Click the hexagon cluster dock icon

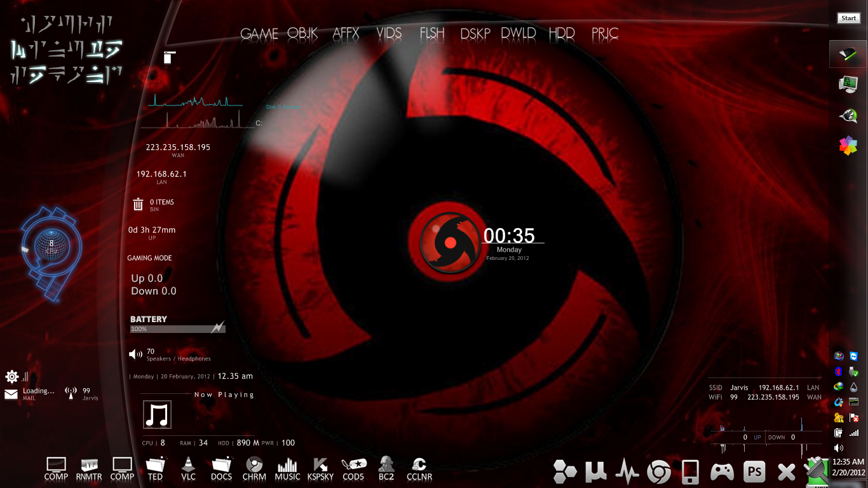(565, 471)
